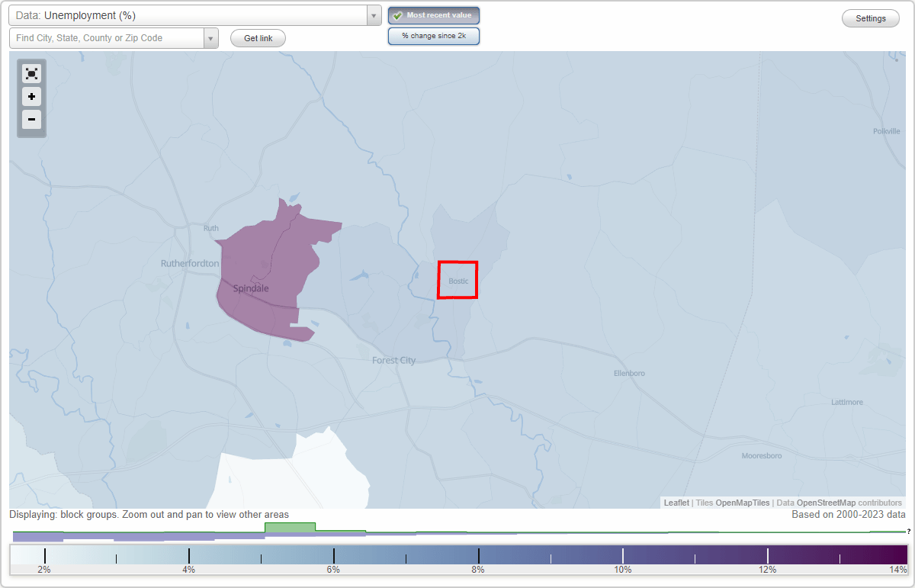The image size is (915, 588).
Task: Follow the Leaflet attribution link
Action: pos(676,503)
